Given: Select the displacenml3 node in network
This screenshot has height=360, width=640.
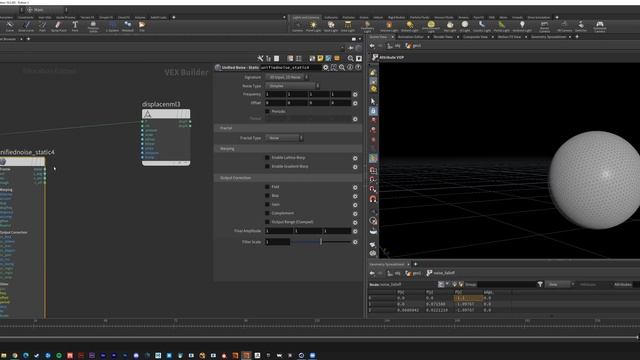Looking at the screenshot, I should (x=166, y=137).
